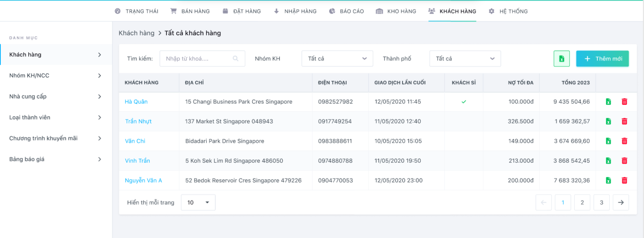Open the Báo cáo menu tab
This screenshot has height=238, width=644.
point(346,11)
